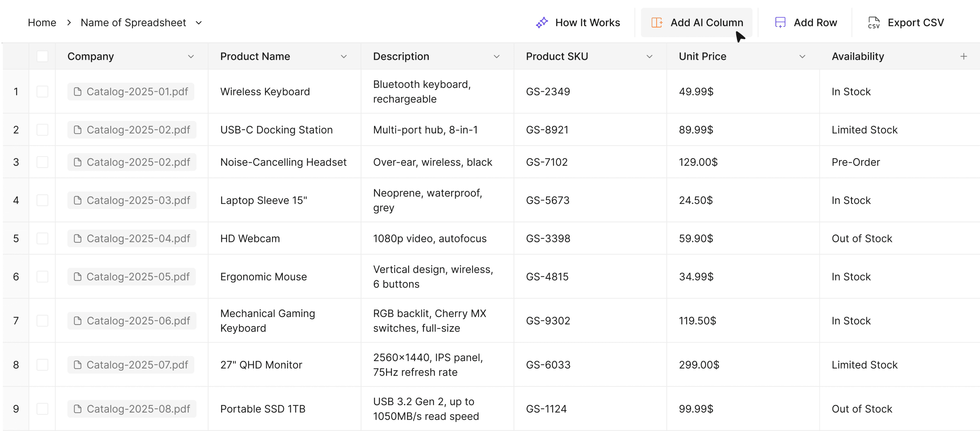Click the SKU cell GS-8921
980x431 pixels.
[x=590, y=130]
